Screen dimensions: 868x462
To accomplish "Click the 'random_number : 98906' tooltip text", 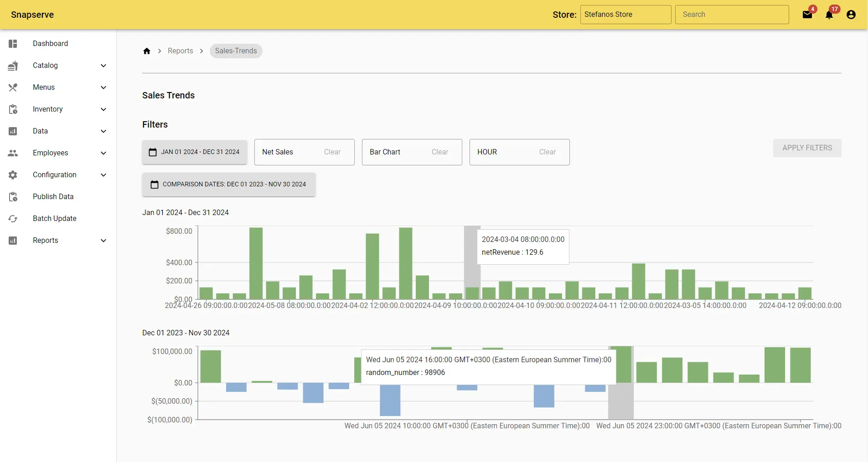I will [405, 373].
